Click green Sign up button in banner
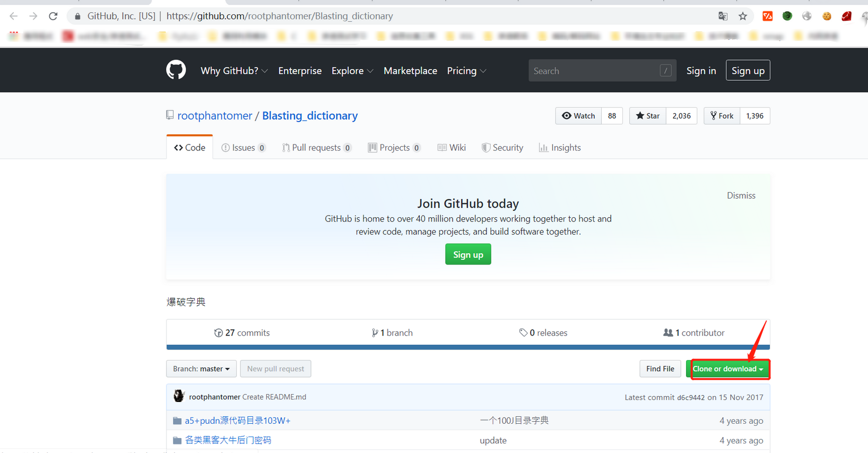Image resolution: width=868 pixels, height=453 pixels. click(x=468, y=254)
